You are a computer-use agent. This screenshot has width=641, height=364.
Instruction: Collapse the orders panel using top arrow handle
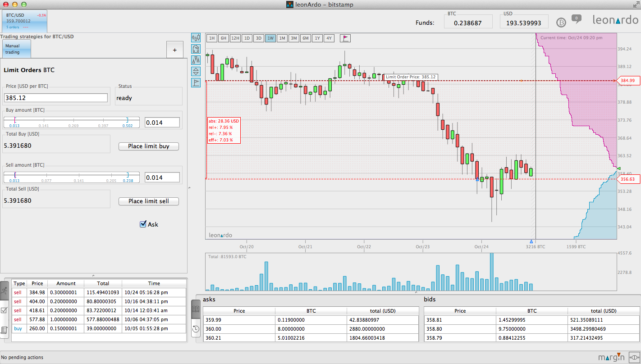(x=93, y=275)
